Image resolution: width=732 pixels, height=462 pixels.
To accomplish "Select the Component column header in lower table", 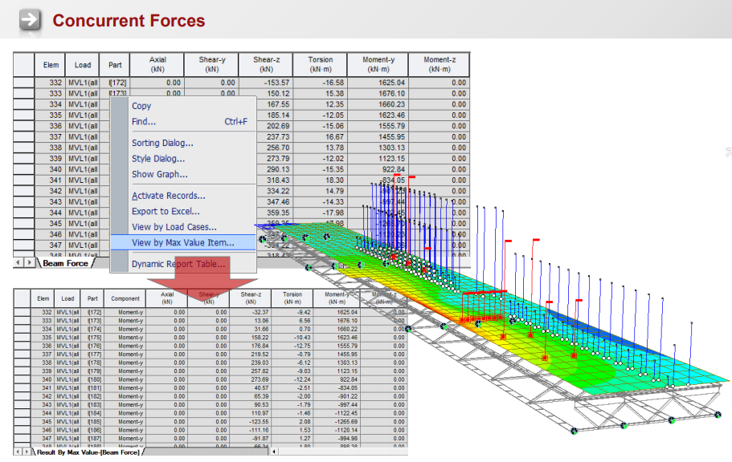I will tap(125, 298).
